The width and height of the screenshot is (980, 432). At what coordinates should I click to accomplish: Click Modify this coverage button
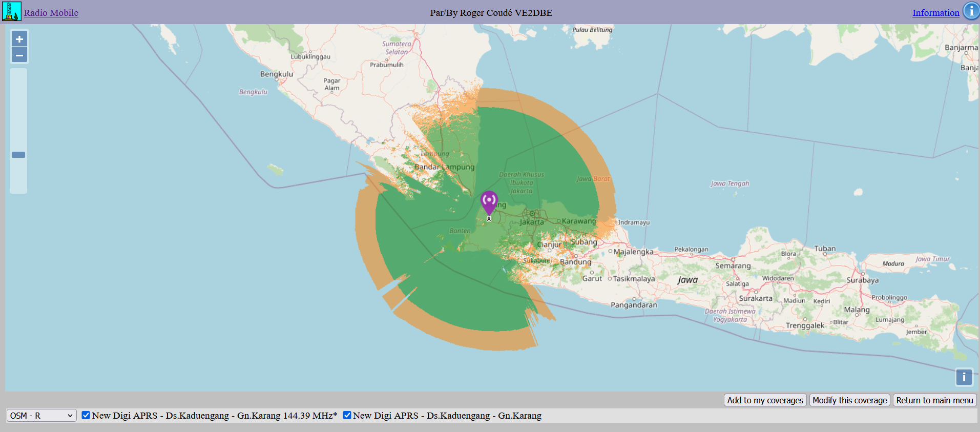pos(849,400)
